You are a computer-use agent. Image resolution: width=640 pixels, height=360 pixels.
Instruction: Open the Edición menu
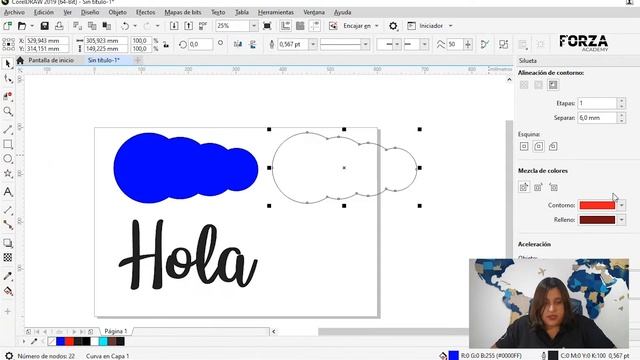point(44,12)
